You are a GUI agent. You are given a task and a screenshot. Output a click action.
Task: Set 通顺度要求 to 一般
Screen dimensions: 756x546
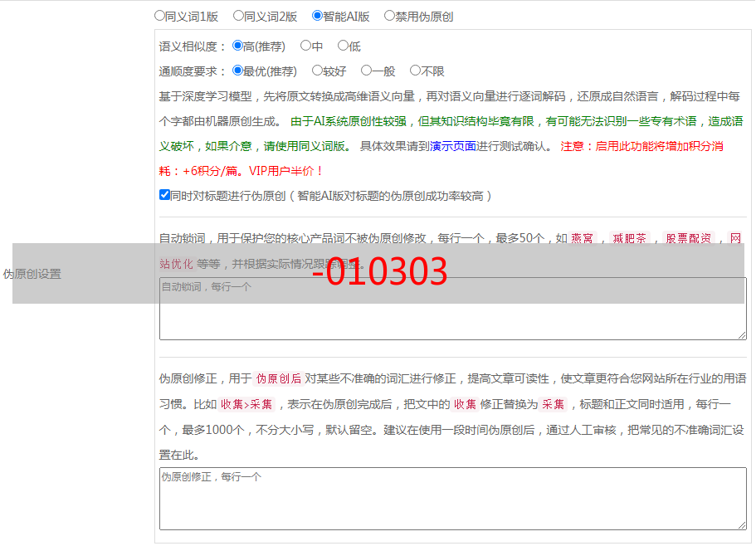tap(366, 71)
